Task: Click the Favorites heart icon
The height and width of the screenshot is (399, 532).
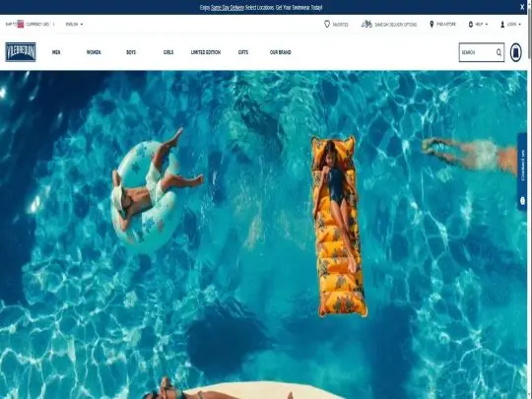Action: tap(327, 24)
